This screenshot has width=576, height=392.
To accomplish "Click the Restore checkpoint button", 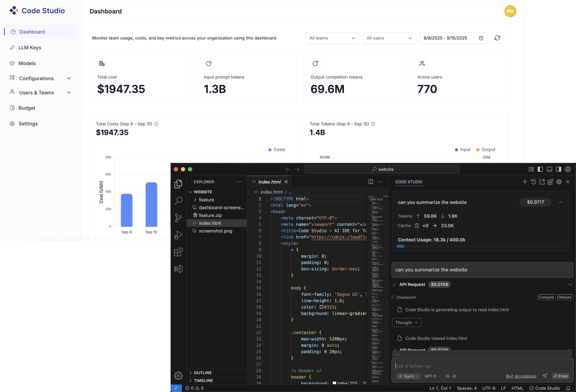I will (565, 297).
